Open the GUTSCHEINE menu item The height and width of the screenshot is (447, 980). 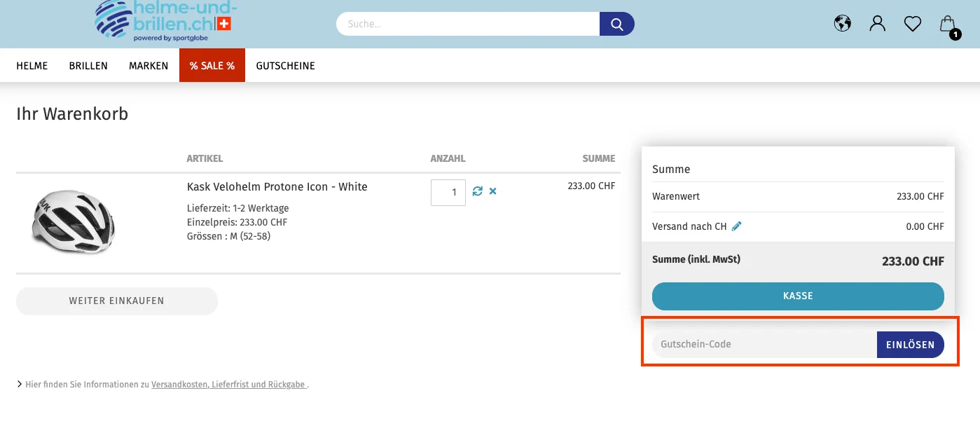tap(285, 66)
